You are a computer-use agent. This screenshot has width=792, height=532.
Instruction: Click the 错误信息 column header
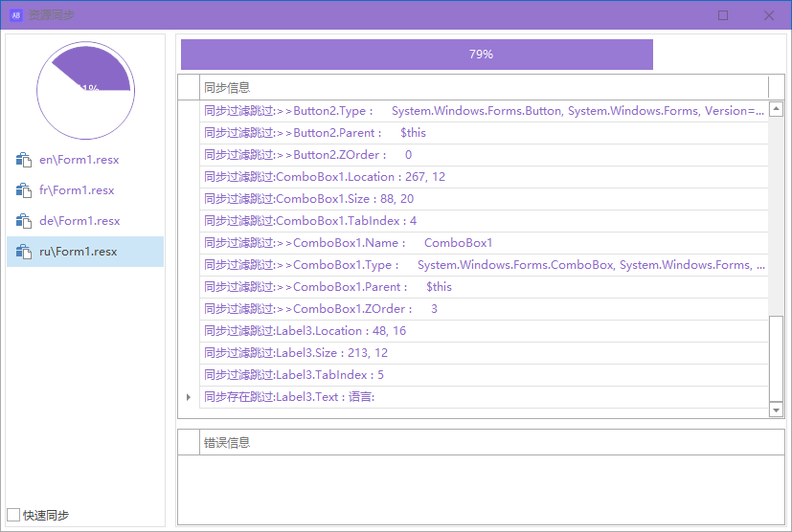click(x=484, y=442)
